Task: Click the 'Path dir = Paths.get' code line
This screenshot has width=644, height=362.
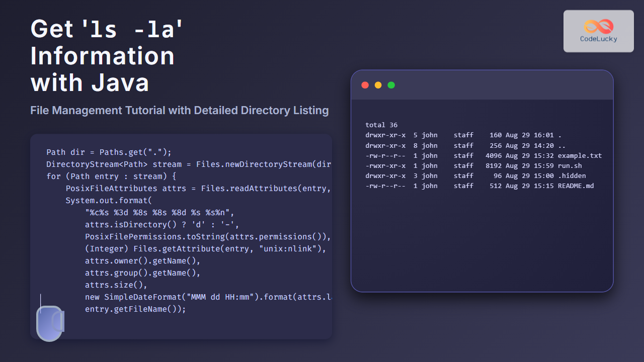Action: coord(109,152)
